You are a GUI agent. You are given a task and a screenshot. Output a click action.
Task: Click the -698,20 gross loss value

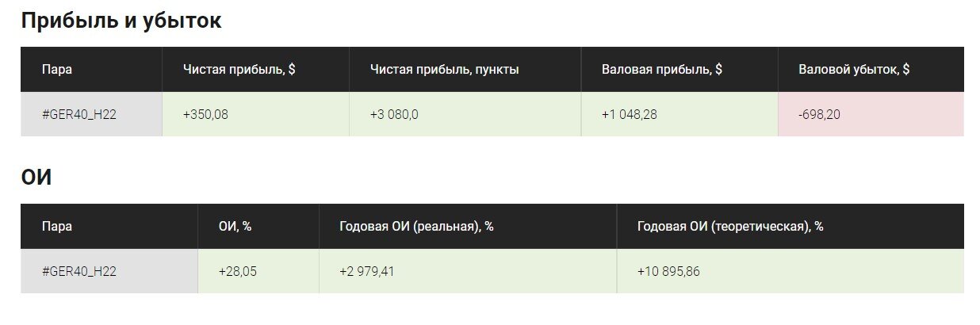pos(820,115)
